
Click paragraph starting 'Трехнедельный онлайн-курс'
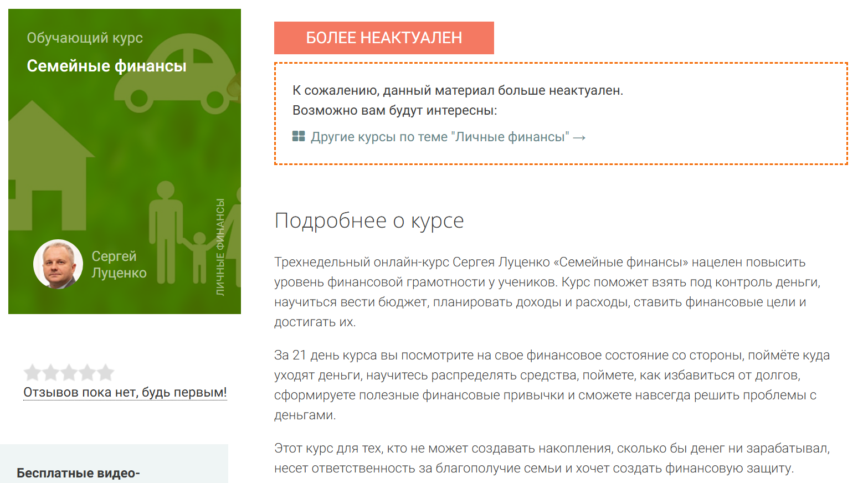click(548, 292)
